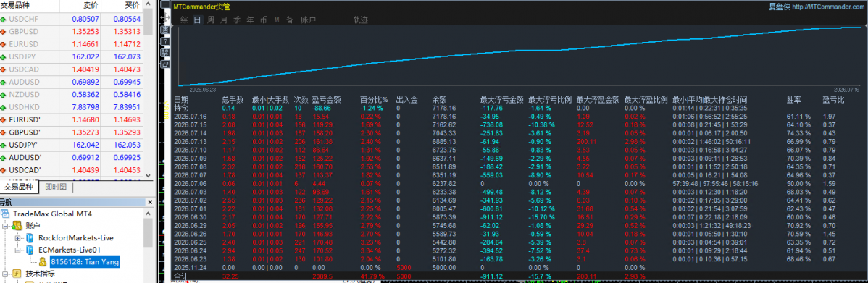This screenshot has width=868, height=283.
Task: Click the TradeMax Global MT4 root icon
Action: coord(6,214)
